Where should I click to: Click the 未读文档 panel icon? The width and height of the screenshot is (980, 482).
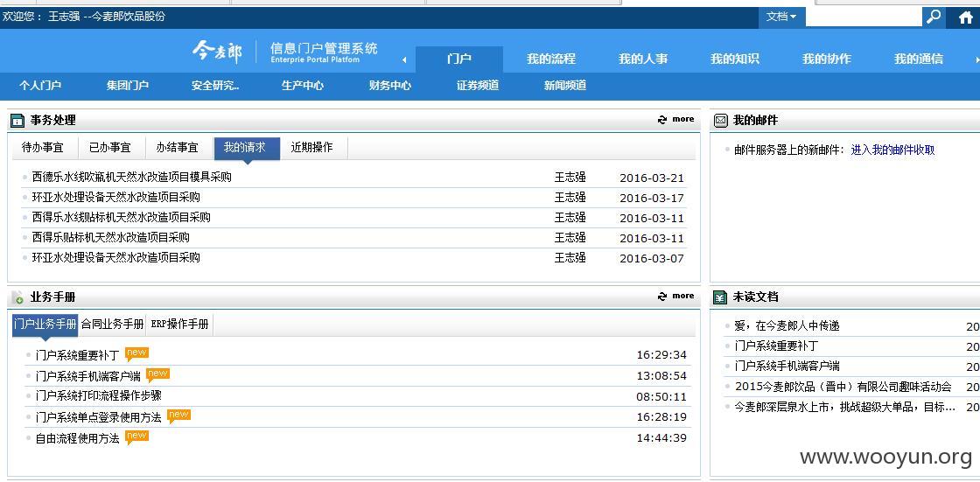click(721, 297)
